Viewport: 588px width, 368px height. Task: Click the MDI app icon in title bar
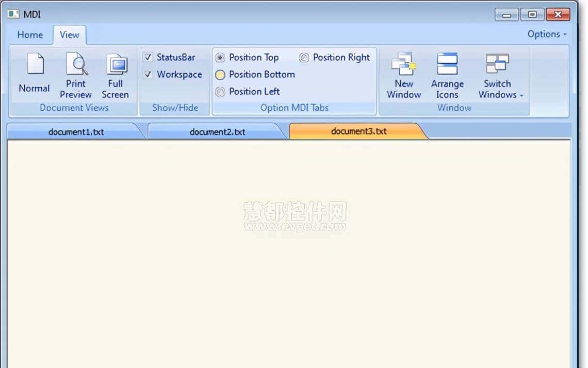click(x=13, y=14)
